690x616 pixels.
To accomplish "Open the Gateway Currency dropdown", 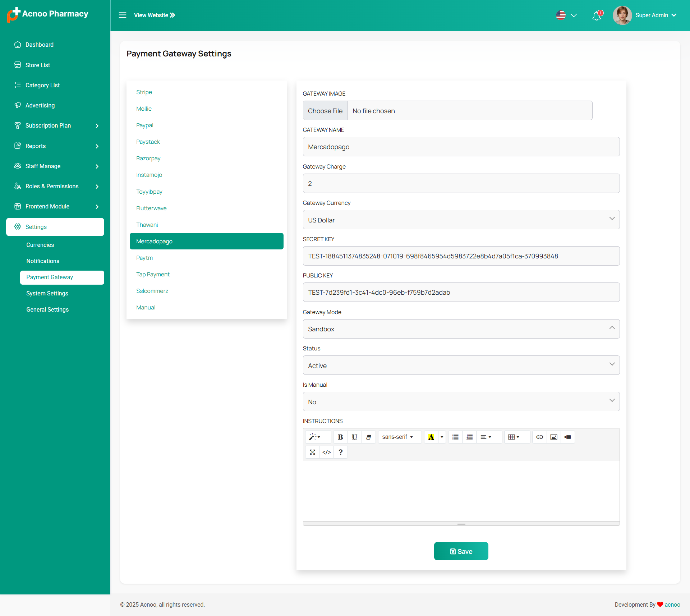I will pos(461,220).
